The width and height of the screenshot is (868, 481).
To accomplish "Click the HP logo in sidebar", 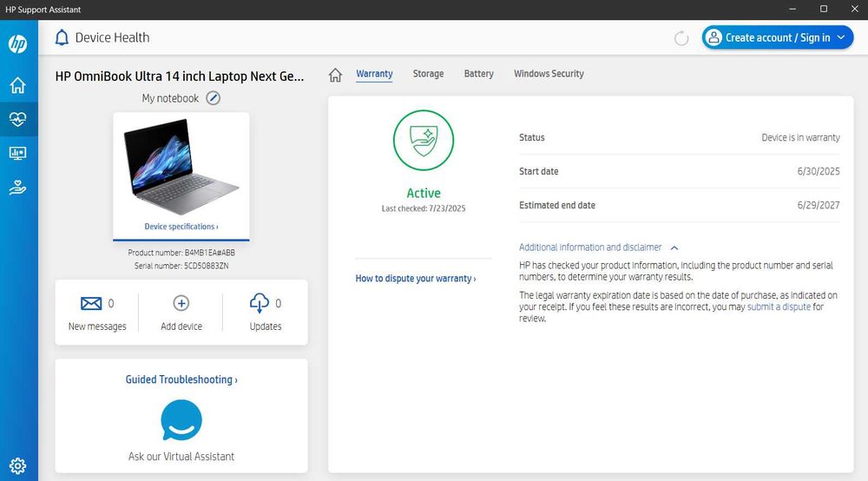I will [18, 44].
